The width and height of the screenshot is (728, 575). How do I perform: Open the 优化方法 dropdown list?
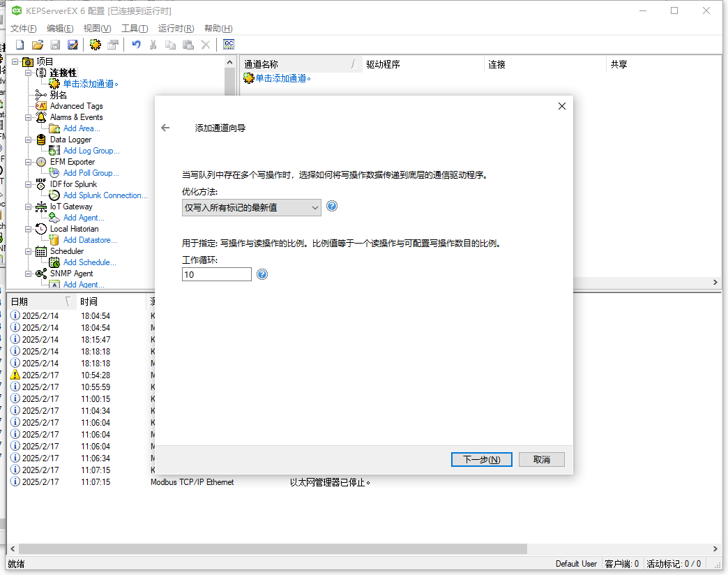pos(251,208)
